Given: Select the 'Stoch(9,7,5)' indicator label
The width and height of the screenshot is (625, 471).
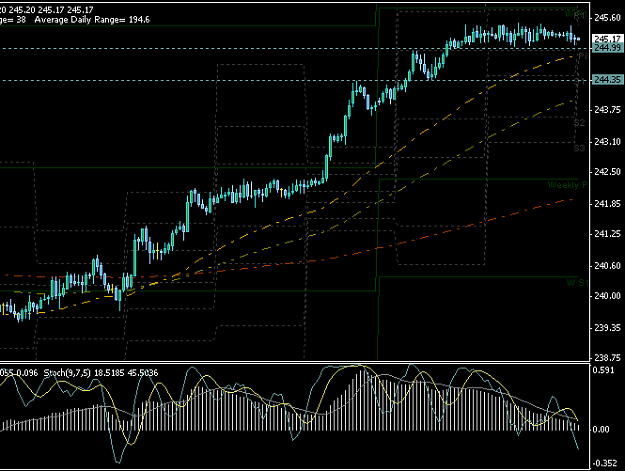Looking at the screenshot, I should pyautogui.click(x=67, y=373).
